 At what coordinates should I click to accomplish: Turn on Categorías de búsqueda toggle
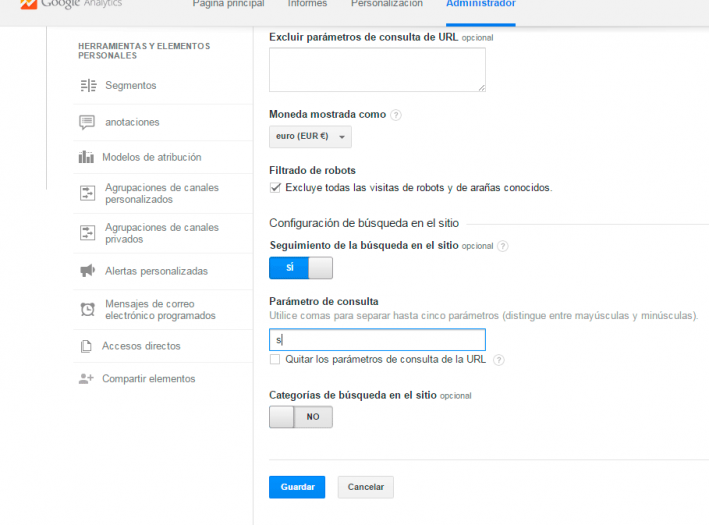[x=301, y=417]
